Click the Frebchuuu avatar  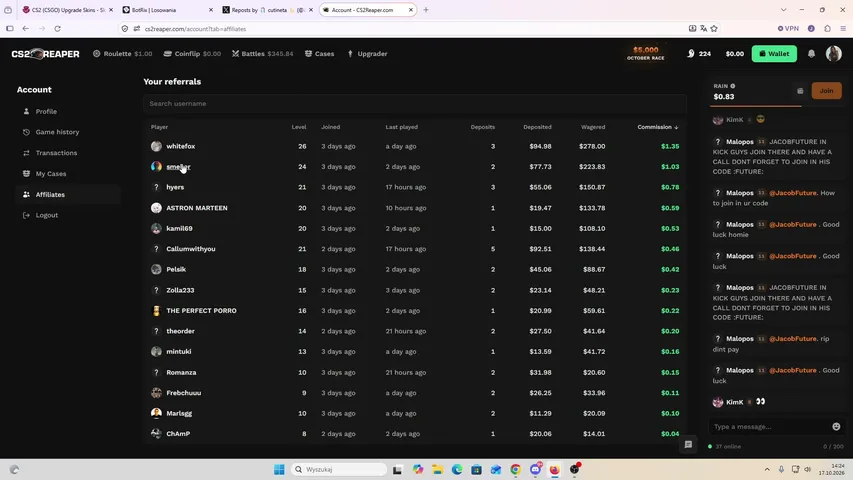[156, 393]
